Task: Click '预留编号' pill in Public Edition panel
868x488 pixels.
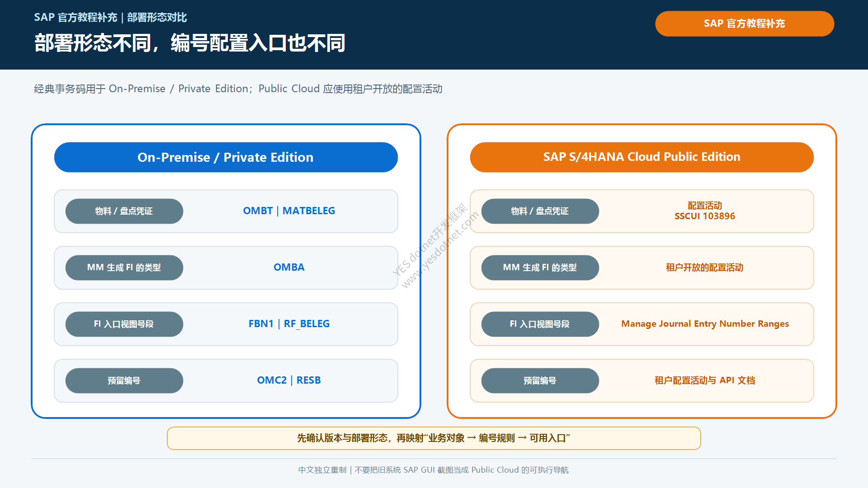Action: pos(540,380)
